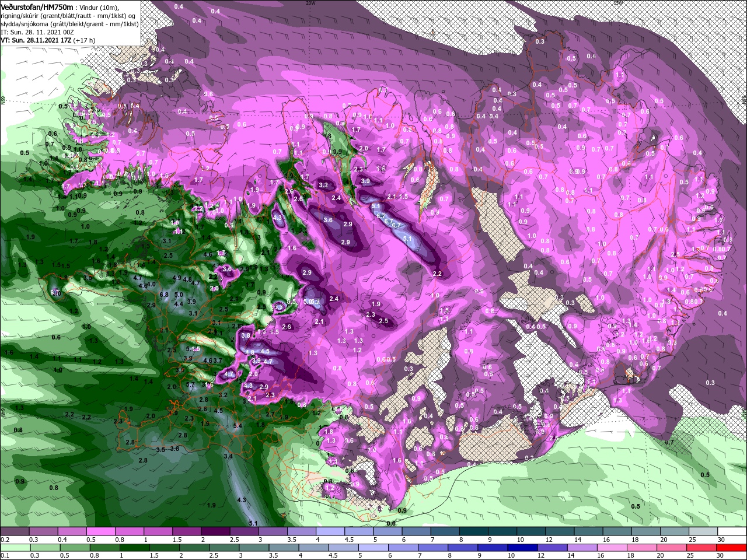
Task: Click the '(+17 h)' forecast offset text
Action: [83, 40]
